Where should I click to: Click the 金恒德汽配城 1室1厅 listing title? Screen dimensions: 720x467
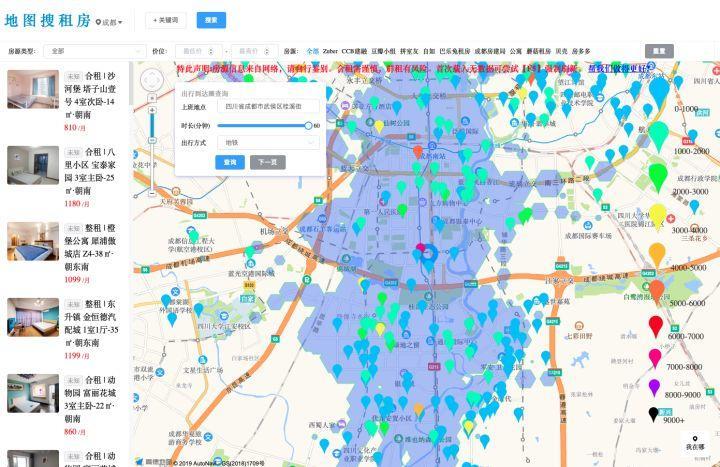[91, 323]
